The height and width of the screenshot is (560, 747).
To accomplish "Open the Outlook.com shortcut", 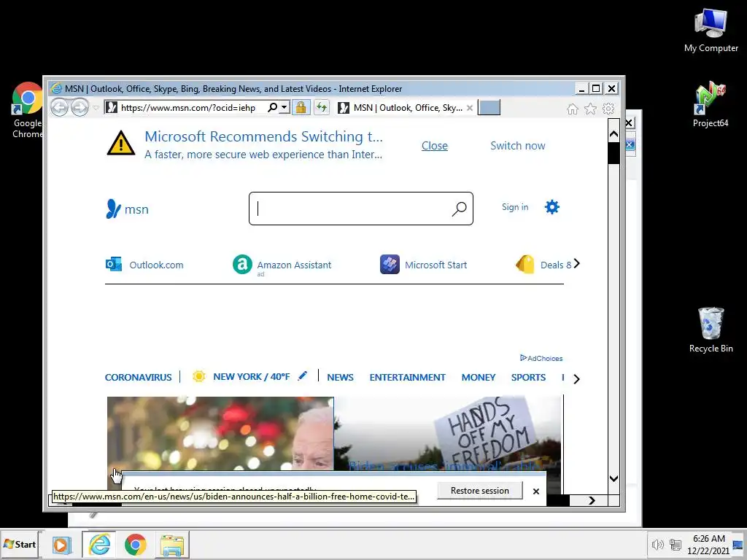I will pos(144,265).
